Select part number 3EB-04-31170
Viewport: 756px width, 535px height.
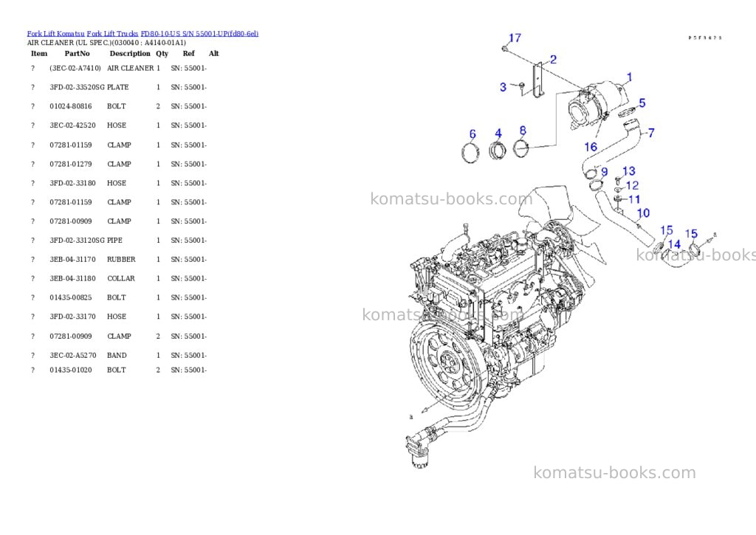[x=72, y=259]
